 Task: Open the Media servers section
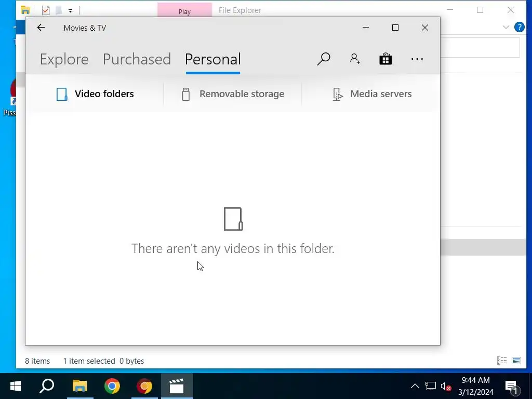(x=372, y=94)
